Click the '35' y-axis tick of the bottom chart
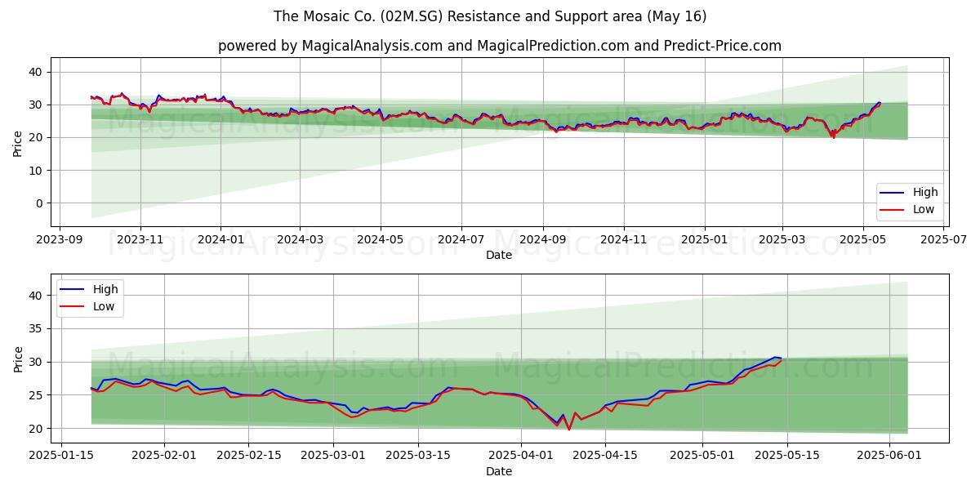This screenshot has width=980, height=490. (x=37, y=329)
